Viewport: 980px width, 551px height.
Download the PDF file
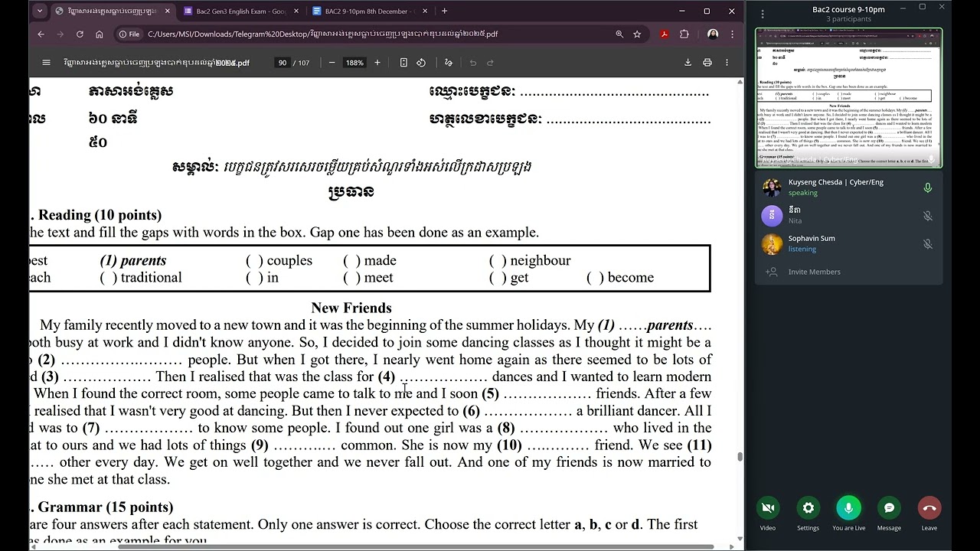tap(688, 63)
